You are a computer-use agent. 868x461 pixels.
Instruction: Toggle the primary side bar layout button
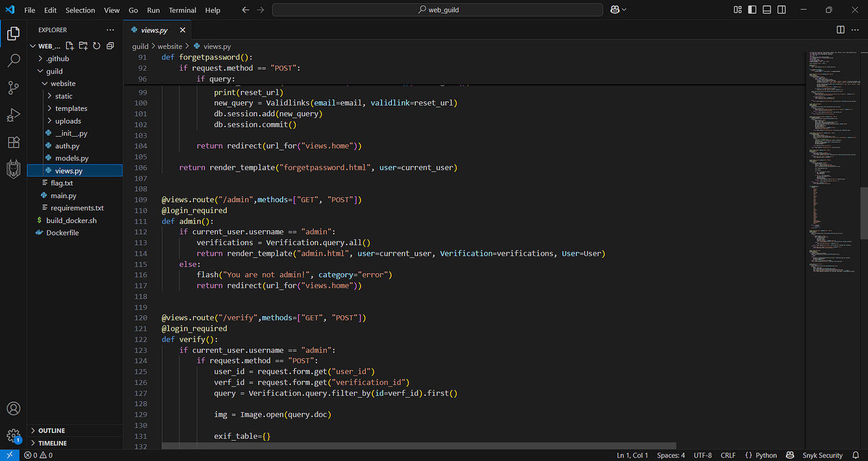click(752, 10)
